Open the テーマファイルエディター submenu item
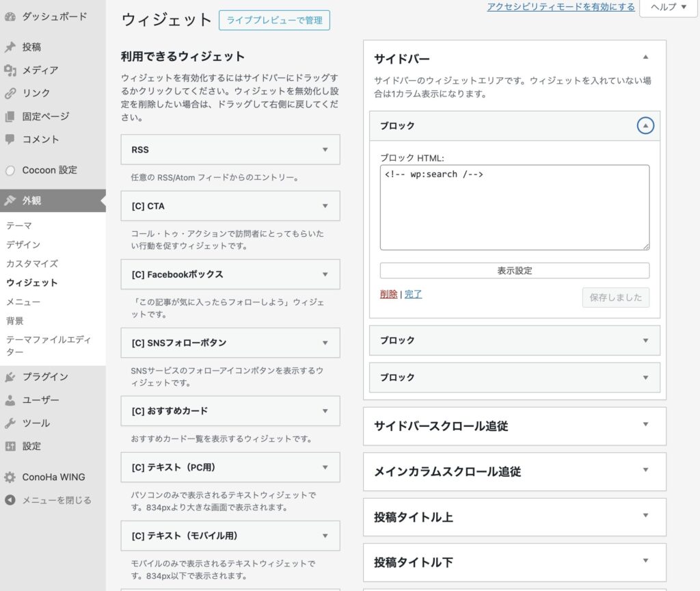 click(x=48, y=345)
